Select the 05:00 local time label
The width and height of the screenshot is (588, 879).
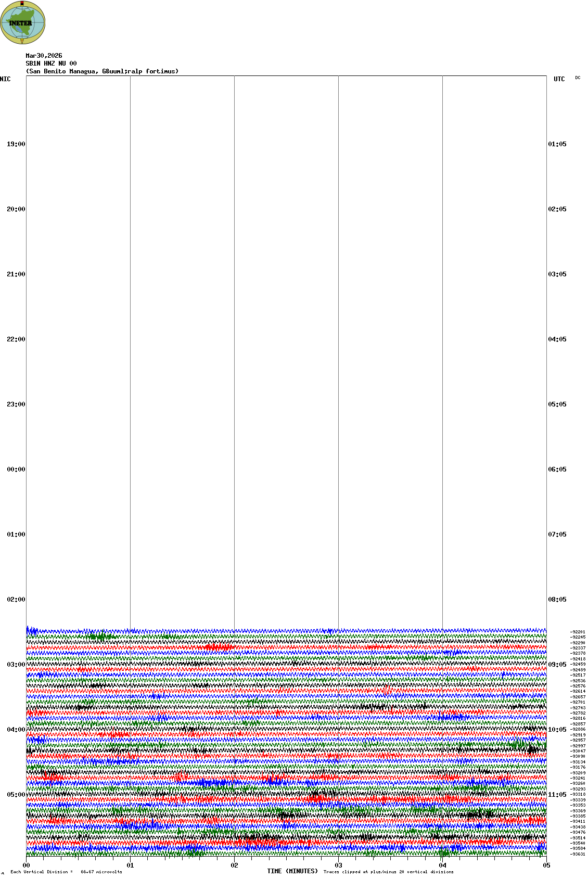16,795
